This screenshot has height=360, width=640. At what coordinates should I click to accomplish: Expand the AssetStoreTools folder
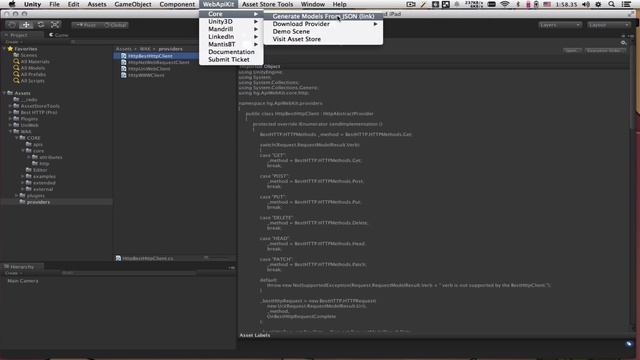[10, 106]
